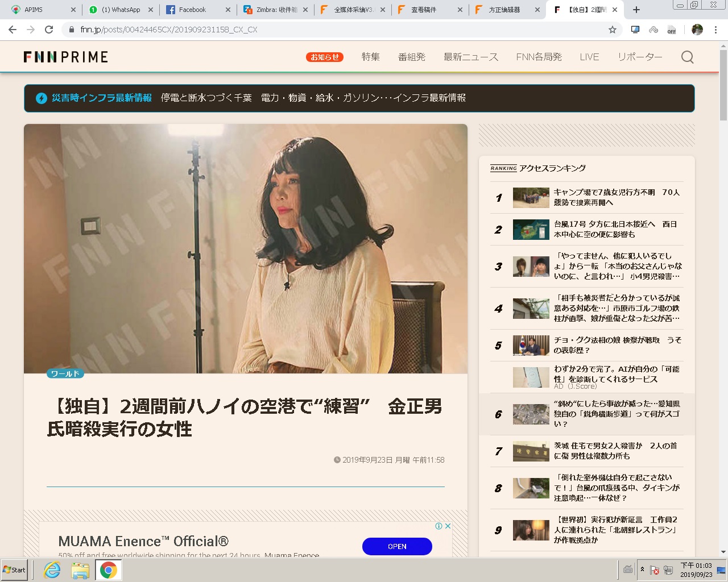The width and height of the screenshot is (728, 582).
Task: Open a new browser tab
Action: click(636, 10)
